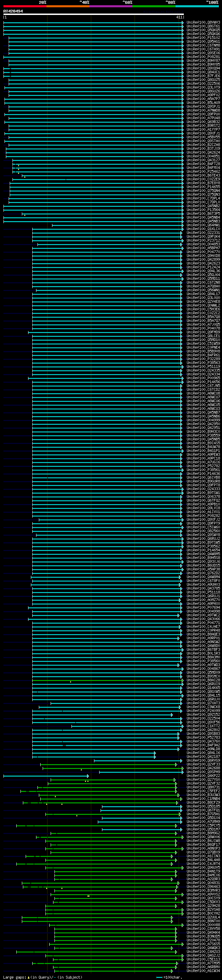Click hit label UniRef100_B5LAU9

[203, 102]
